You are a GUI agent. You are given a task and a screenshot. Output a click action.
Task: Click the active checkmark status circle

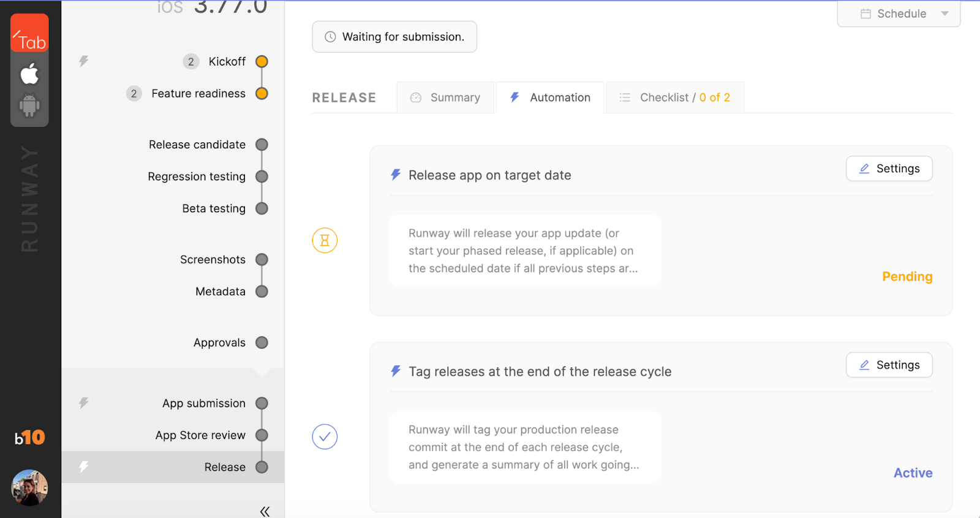[325, 436]
